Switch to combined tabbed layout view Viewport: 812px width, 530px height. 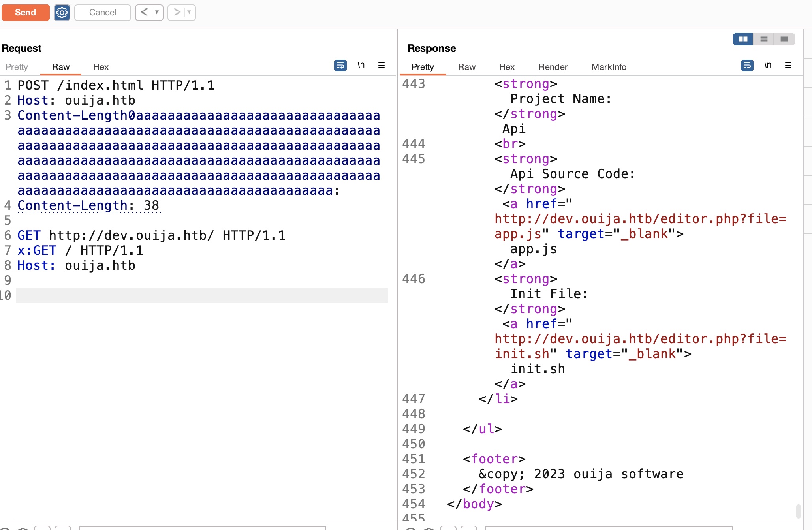pos(784,39)
